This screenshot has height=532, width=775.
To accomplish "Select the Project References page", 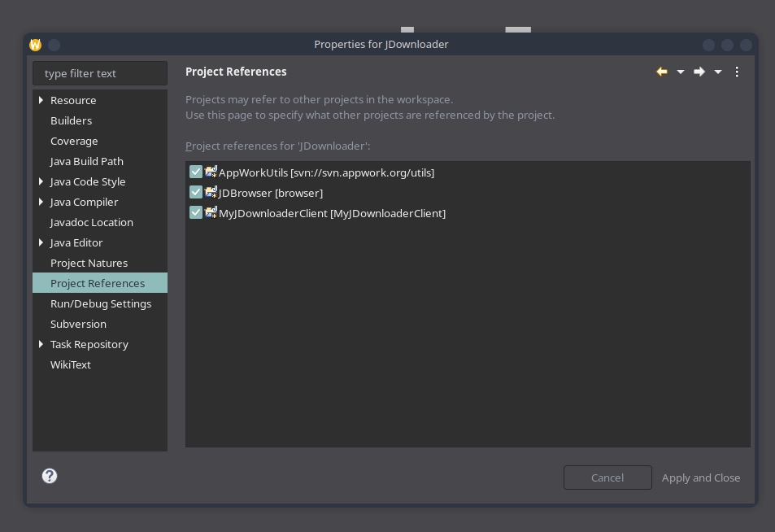I will click(x=100, y=283).
